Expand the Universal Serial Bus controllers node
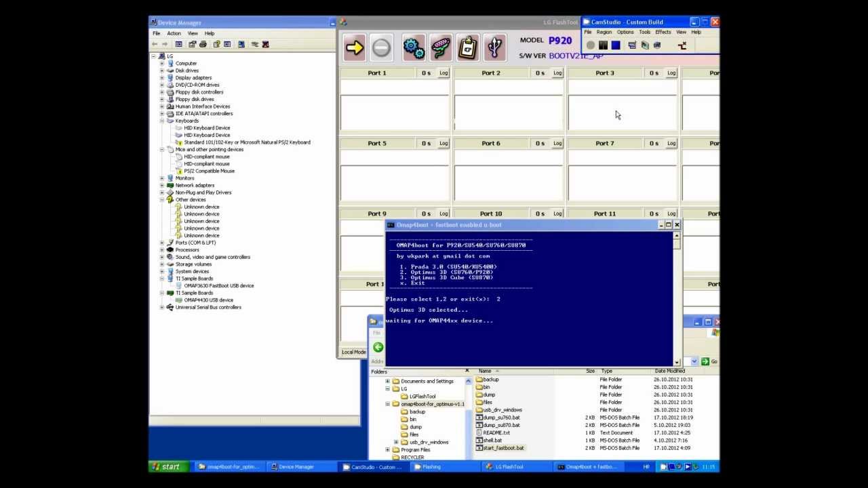The width and height of the screenshot is (868, 488). [162, 307]
